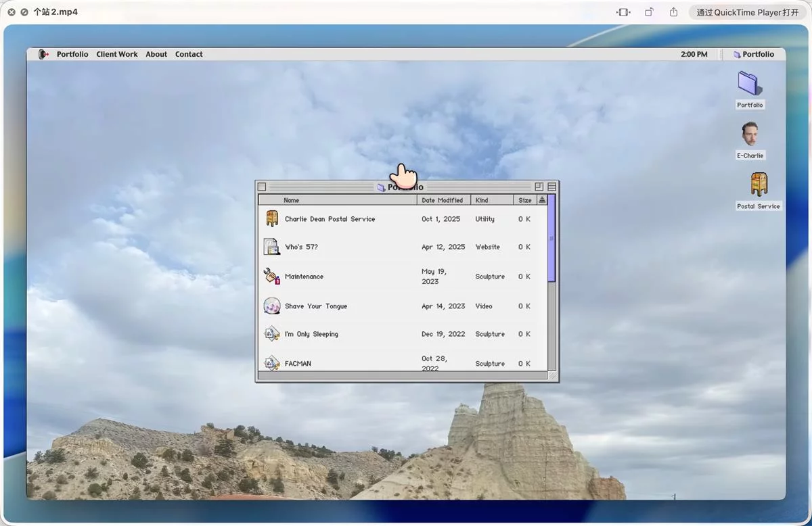Image resolution: width=812 pixels, height=526 pixels.
Task: Click the Utility kind cell
Action: pyautogui.click(x=484, y=219)
